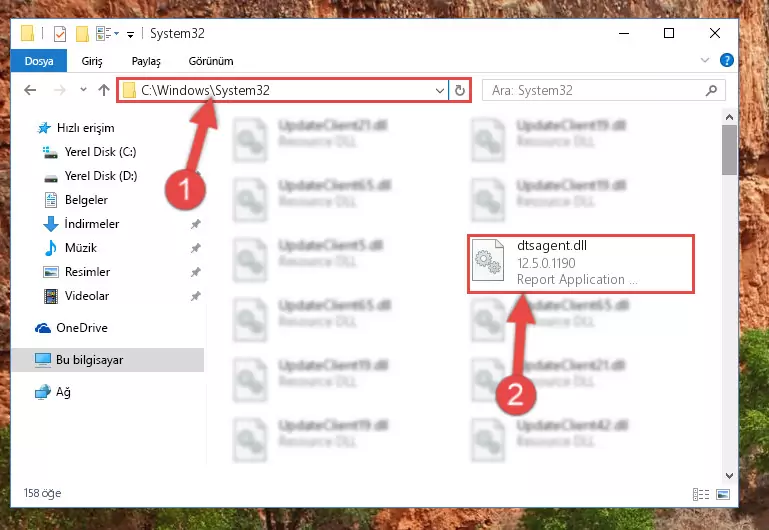Open Help with the blue question mark icon
The image size is (769, 530).
(726, 60)
